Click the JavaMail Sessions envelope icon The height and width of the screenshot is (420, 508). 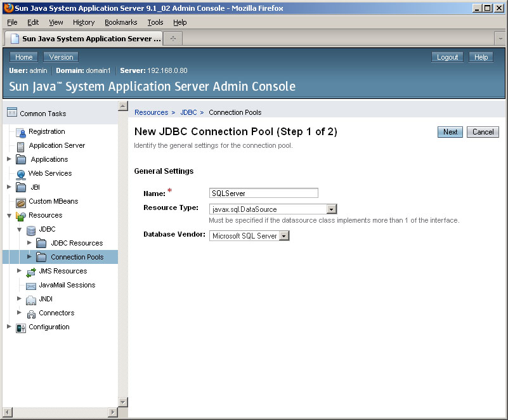[31, 286]
